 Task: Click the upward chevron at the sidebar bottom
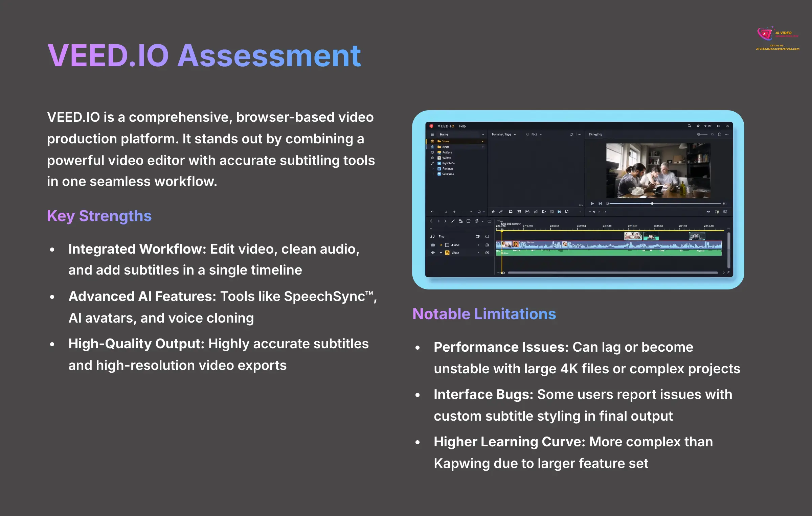pyautogui.click(x=471, y=212)
